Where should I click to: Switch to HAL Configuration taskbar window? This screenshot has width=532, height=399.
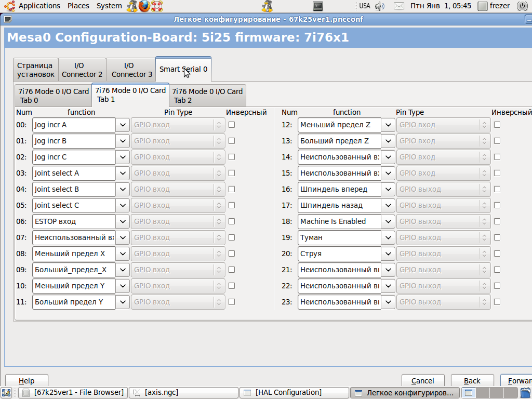[x=294, y=393]
